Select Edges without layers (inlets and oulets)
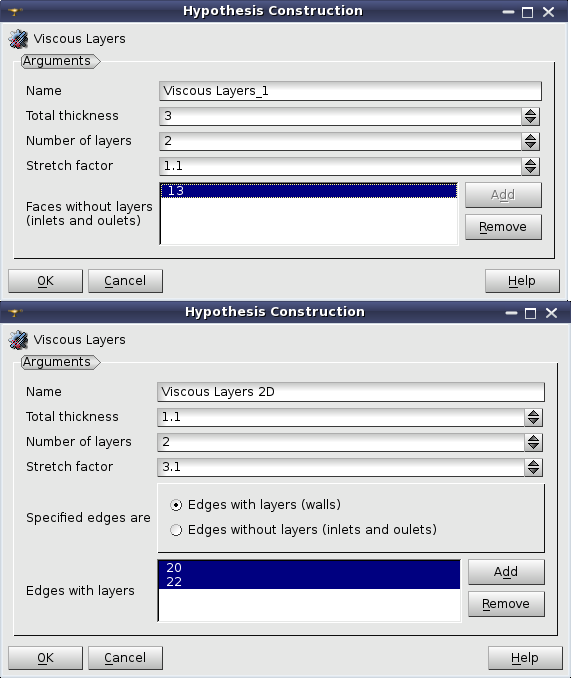 coord(303,530)
